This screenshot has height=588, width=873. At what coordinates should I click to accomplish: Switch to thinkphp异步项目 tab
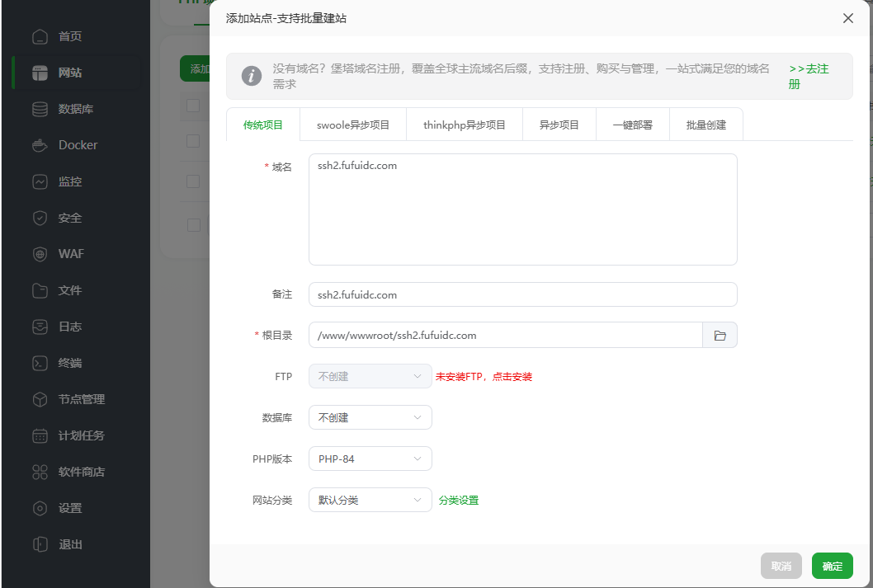465,125
